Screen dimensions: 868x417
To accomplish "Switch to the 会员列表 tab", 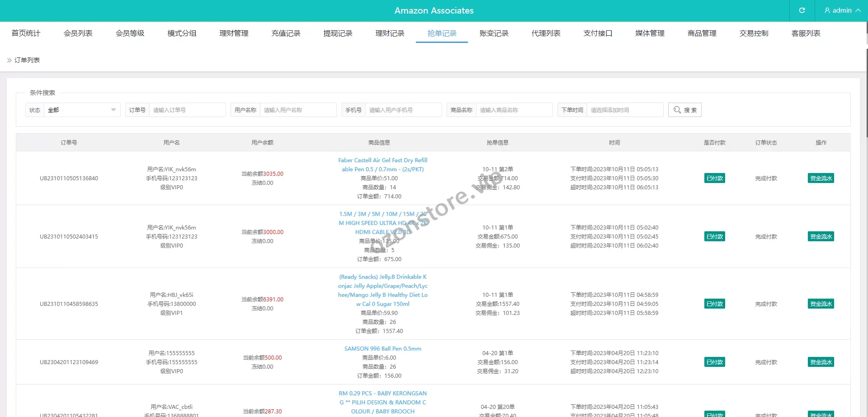I will coord(78,33).
